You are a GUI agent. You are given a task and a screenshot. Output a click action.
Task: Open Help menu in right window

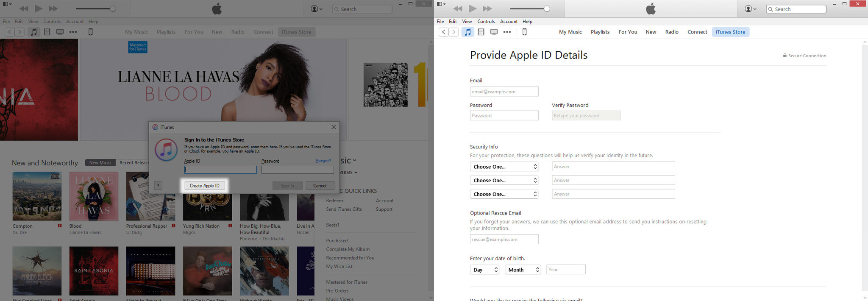(527, 21)
